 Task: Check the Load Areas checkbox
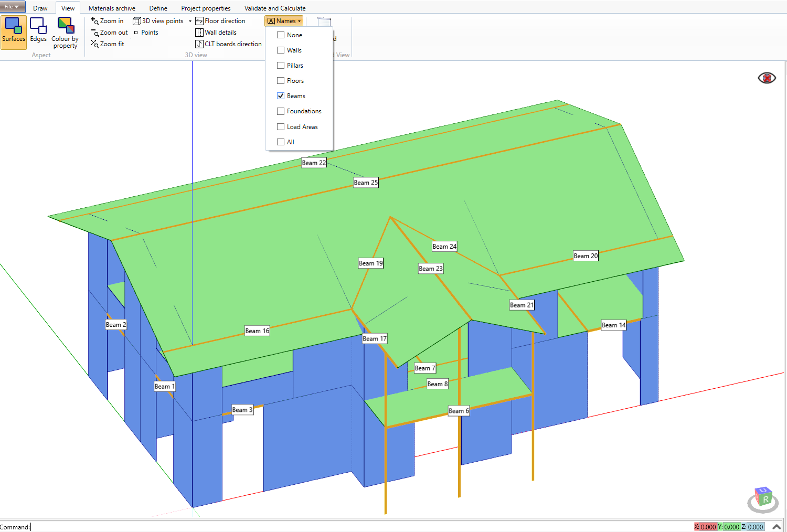[x=281, y=127]
